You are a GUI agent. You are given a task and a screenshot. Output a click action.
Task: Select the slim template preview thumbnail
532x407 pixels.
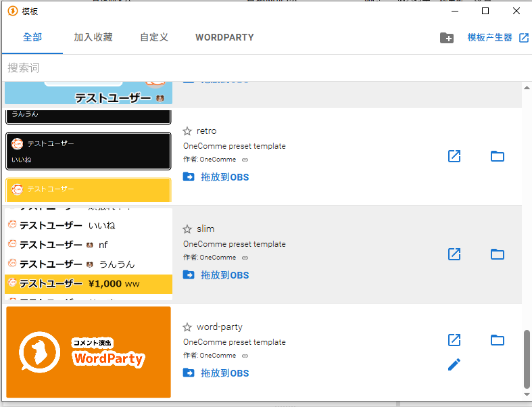pyautogui.click(x=89, y=254)
